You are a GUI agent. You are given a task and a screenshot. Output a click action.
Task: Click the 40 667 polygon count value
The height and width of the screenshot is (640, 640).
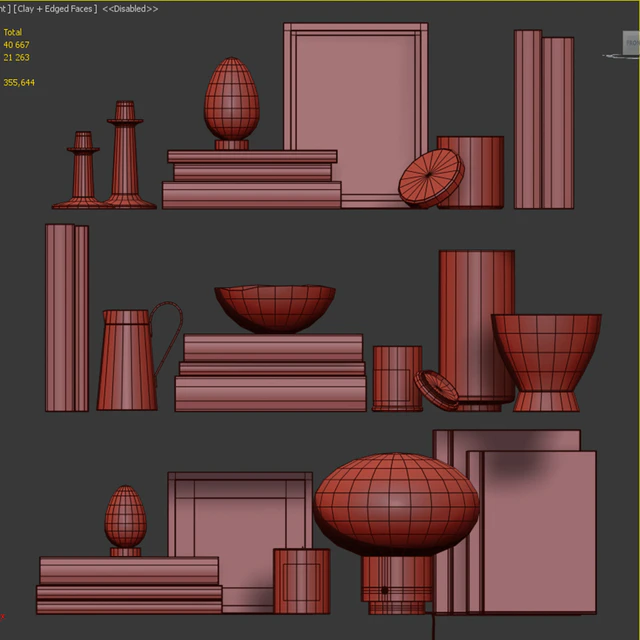pos(16,45)
